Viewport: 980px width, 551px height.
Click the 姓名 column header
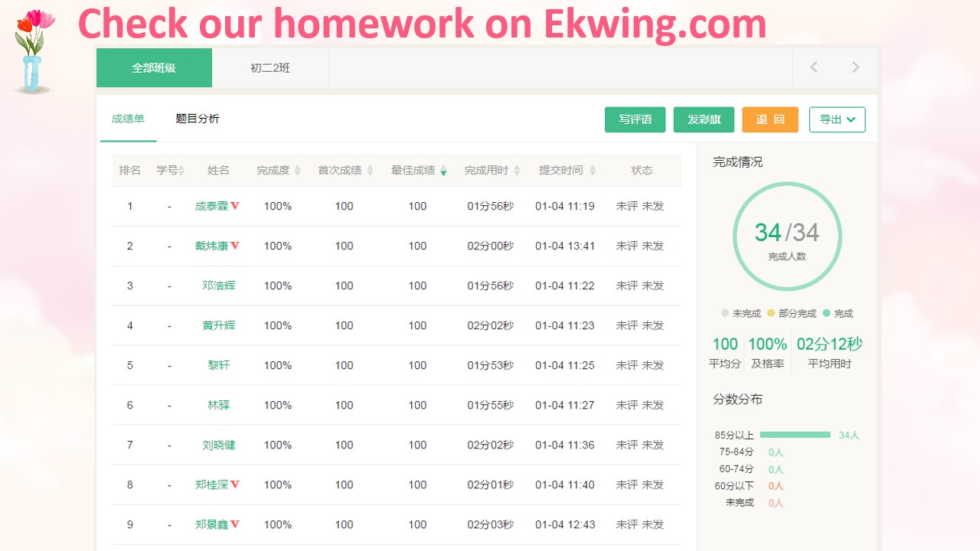[x=219, y=170]
